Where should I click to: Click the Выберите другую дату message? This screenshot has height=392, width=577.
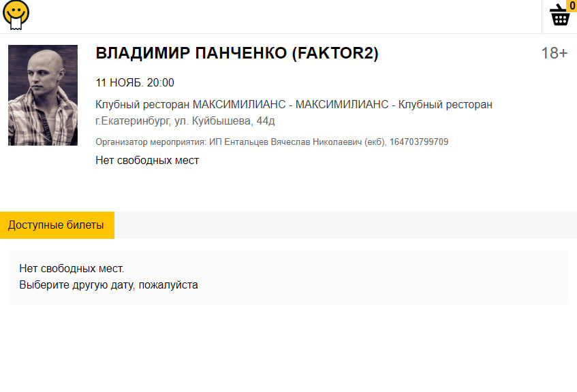(x=108, y=285)
